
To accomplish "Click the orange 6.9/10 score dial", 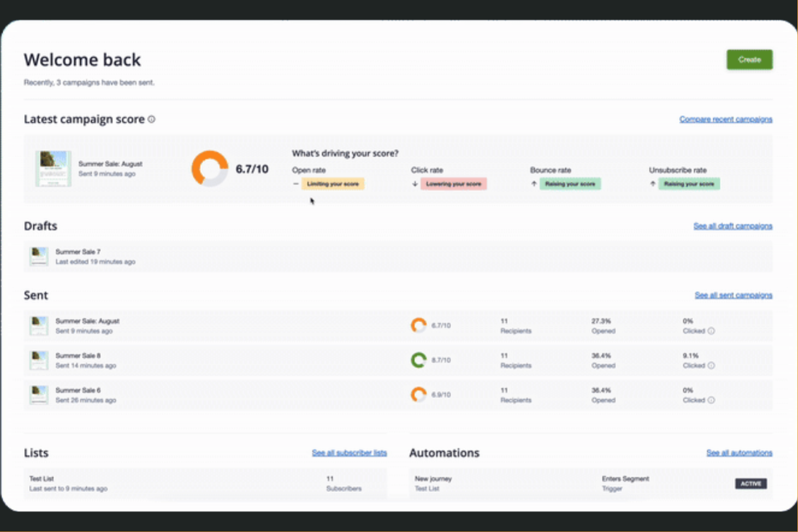I will [418, 394].
